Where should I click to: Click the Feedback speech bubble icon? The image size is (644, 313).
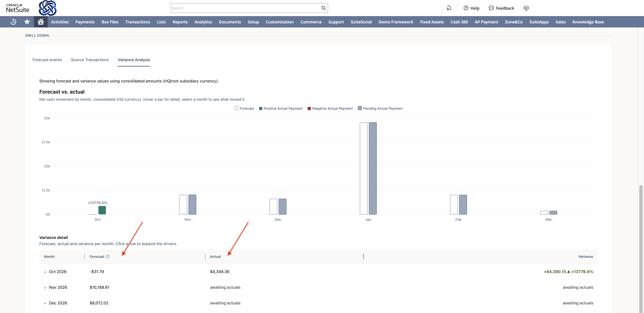(491, 8)
